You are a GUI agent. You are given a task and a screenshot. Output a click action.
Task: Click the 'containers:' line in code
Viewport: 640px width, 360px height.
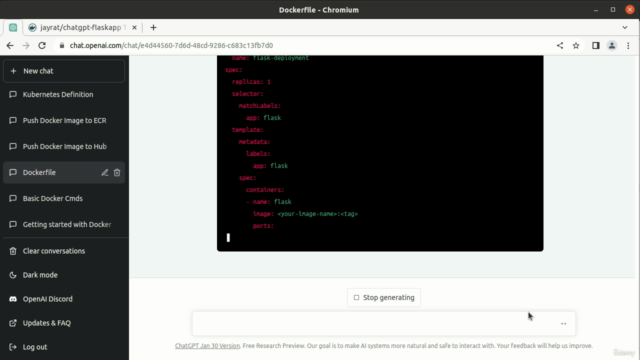point(265,190)
